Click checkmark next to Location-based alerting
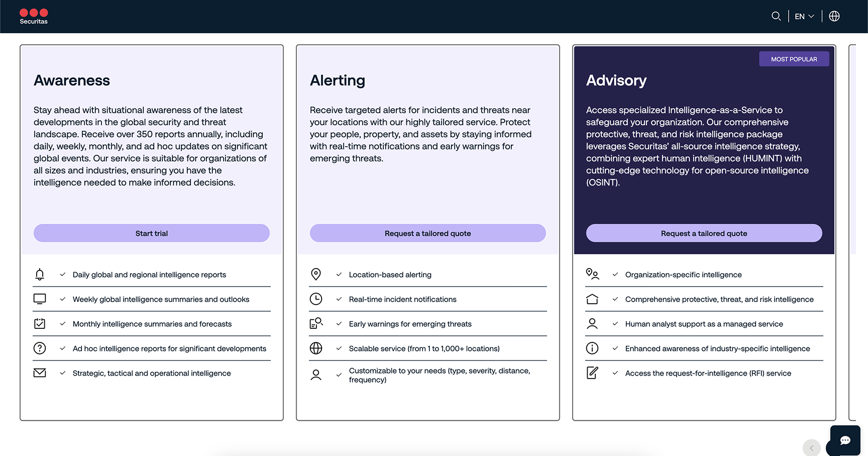The image size is (868, 456). [339, 275]
